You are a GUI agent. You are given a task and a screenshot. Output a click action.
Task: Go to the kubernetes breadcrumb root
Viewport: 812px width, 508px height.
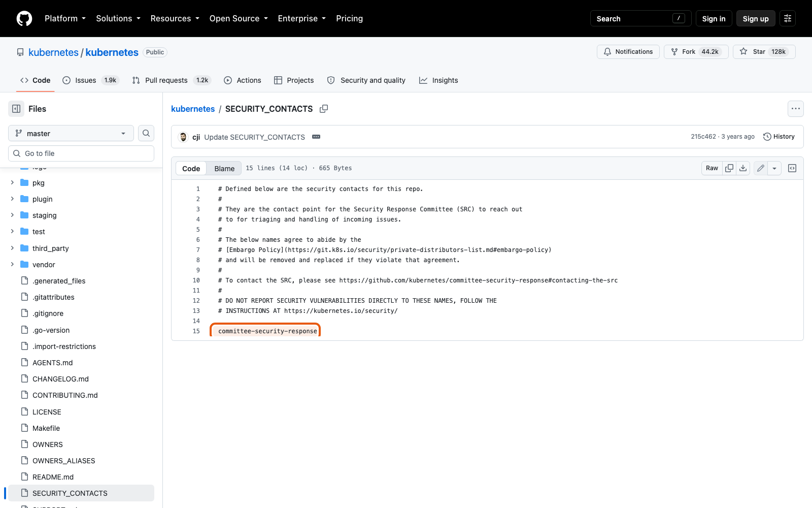(193, 109)
